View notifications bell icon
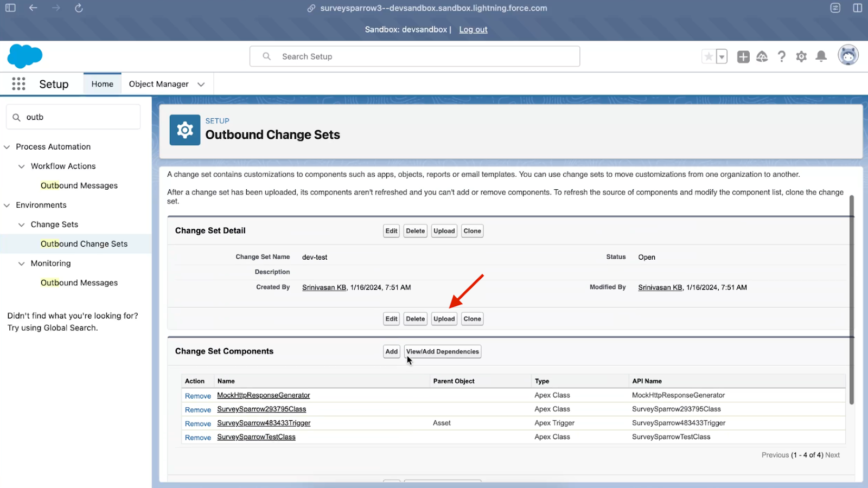This screenshot has width=868, height=488. (821, 56)
